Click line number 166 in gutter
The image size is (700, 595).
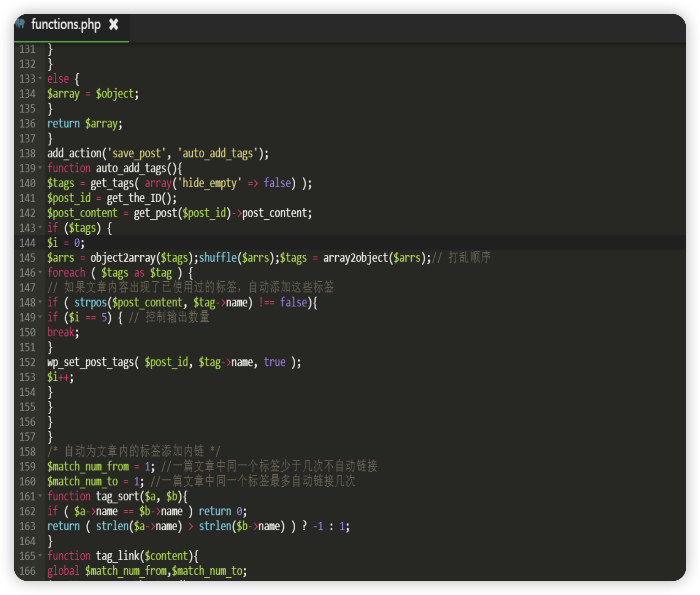point(27,571)
